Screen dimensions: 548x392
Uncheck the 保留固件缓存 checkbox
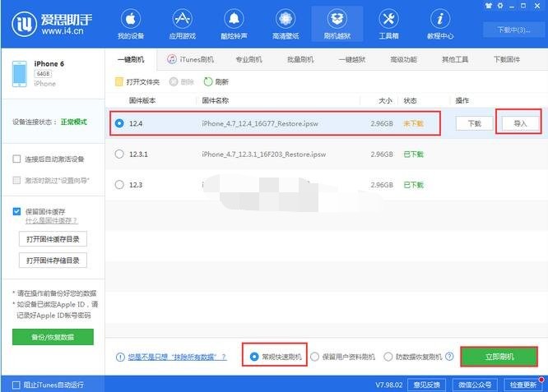pyautogui.click(x=16, y=211)
